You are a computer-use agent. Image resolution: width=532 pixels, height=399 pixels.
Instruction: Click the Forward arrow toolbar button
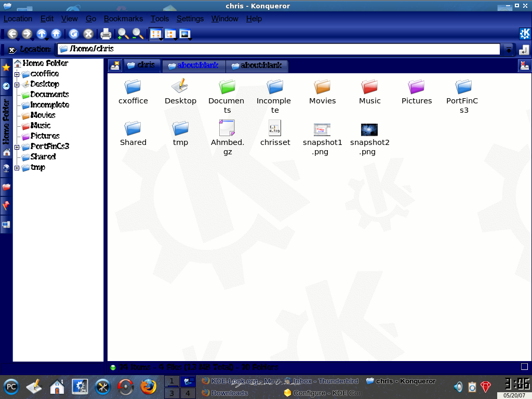point(27,34)
